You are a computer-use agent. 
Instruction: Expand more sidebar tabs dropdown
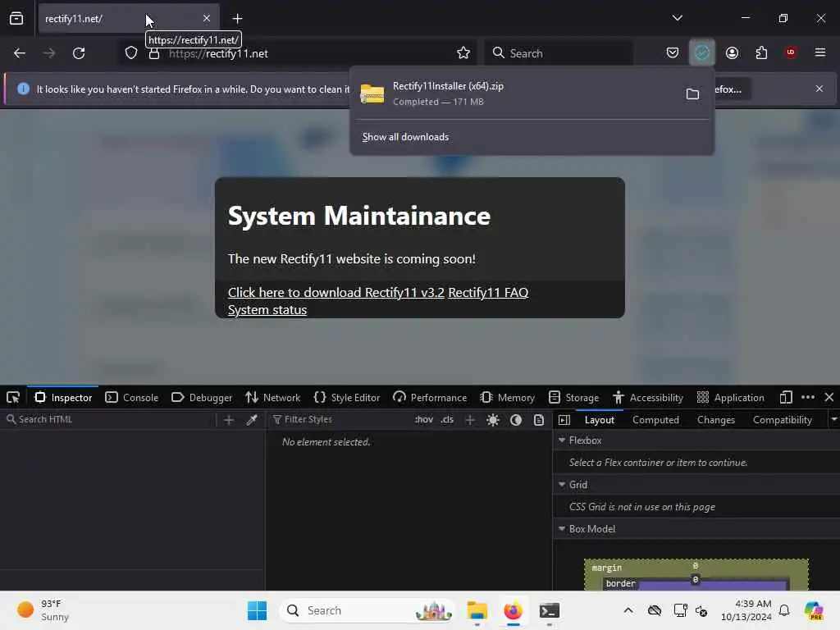pyautogui.click(x=834, y=419)
